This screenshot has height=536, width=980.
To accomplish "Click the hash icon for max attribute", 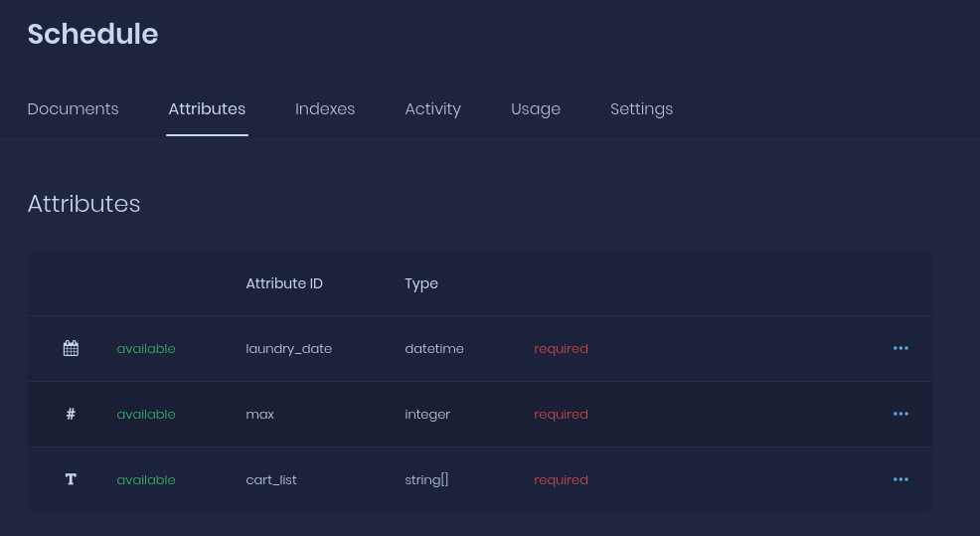I will point(71,414).
